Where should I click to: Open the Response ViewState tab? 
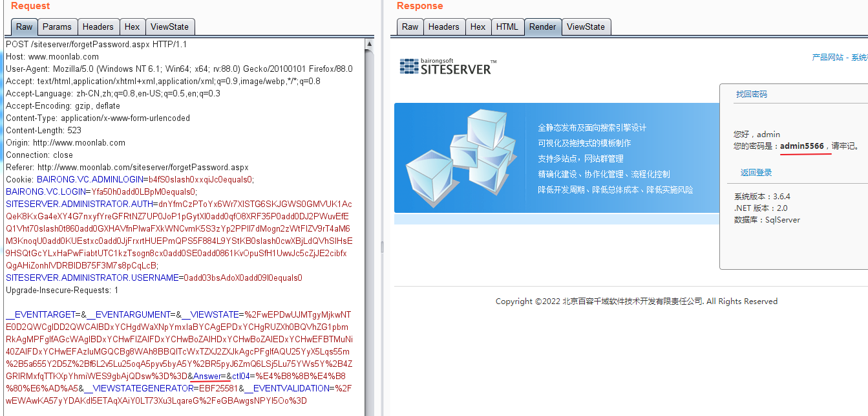click(586, 27)
